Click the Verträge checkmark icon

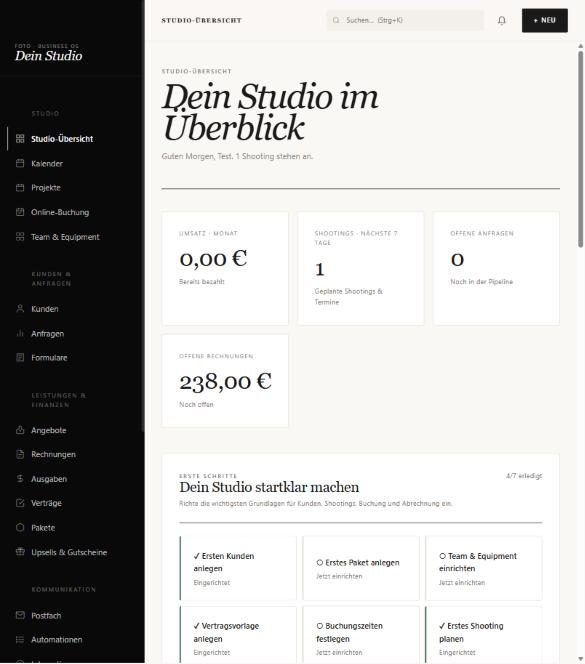point(20,503)
